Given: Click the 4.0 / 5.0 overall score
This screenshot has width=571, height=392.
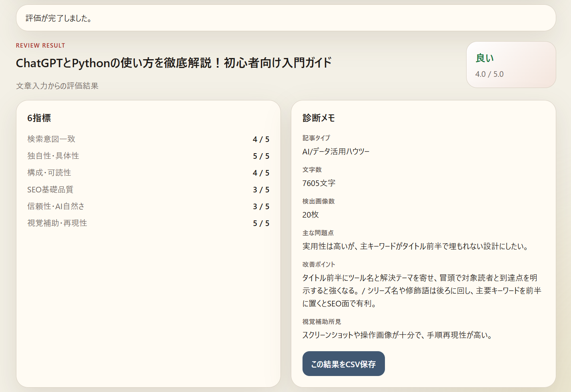Looking at the screenshot, I should [489, 74].
